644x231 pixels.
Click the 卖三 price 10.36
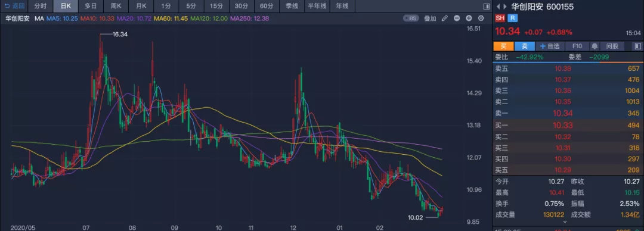point(563,90)
